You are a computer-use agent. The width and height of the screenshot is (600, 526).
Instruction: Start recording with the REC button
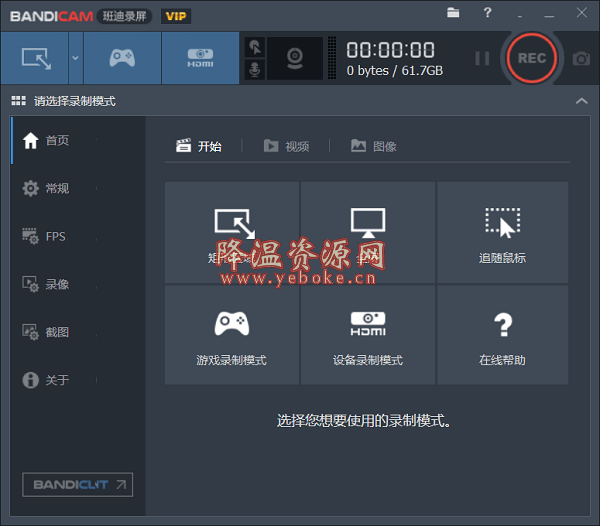coord(532,58)
